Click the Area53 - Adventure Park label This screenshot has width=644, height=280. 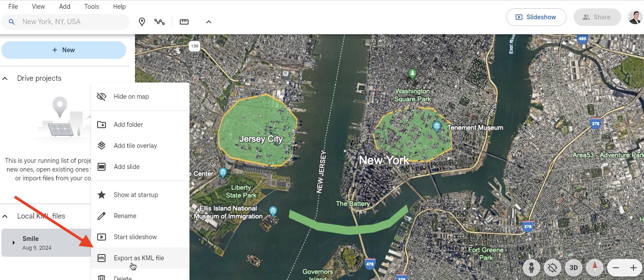pyautogui.click(x=608, y=155)
